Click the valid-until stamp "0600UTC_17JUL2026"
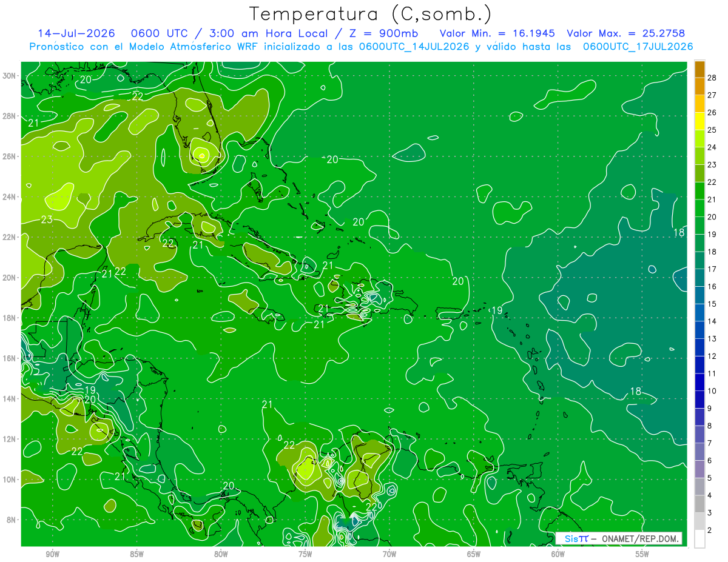This screenshot has height=562, width=728. tap(638, 46)
